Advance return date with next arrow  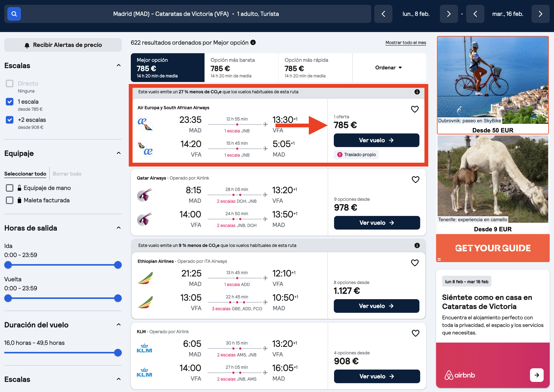pyautogui.click(x=540, y=14)
